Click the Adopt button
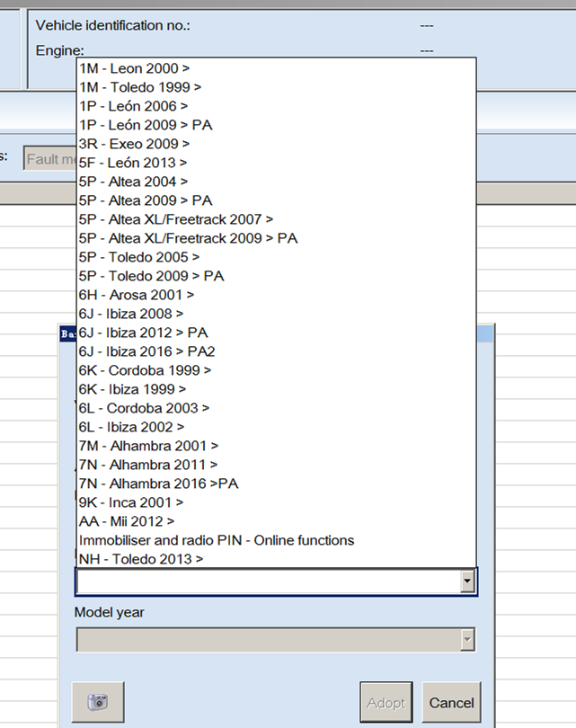The height and width of the screenshot is (728, 576). click(x=386, y=702)
